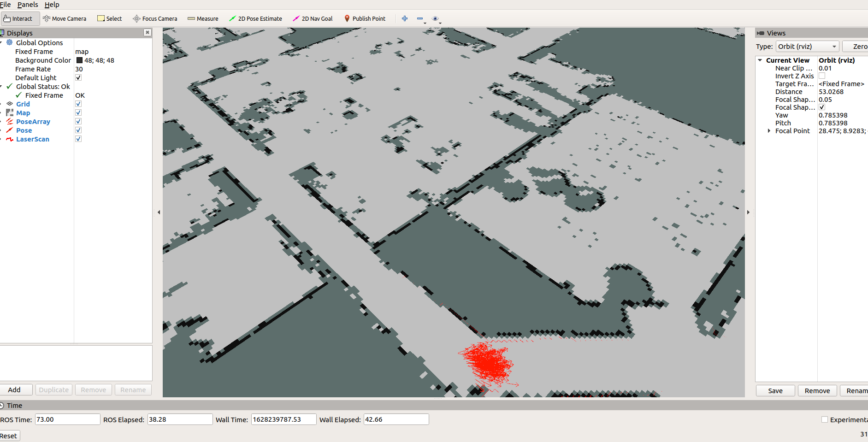Enable Invert Z Axis in Views
Screen dimensions: 868x442
pos(822,76)
